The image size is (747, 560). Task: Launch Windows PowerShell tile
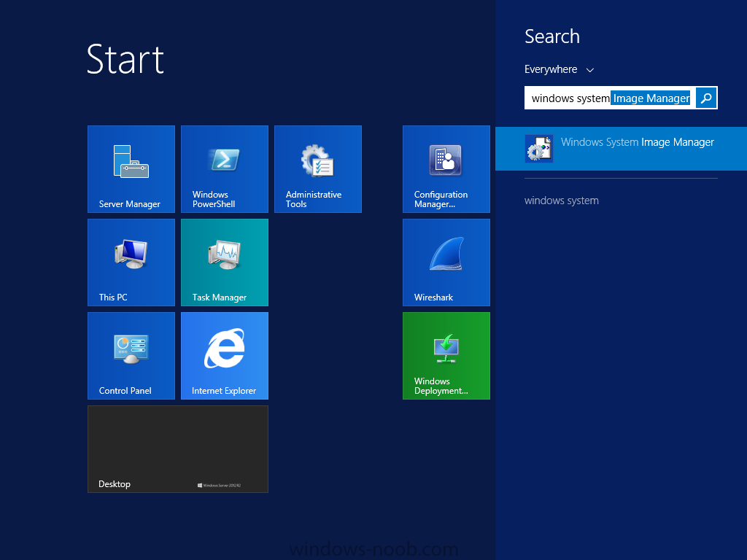[x=225, y=169]
